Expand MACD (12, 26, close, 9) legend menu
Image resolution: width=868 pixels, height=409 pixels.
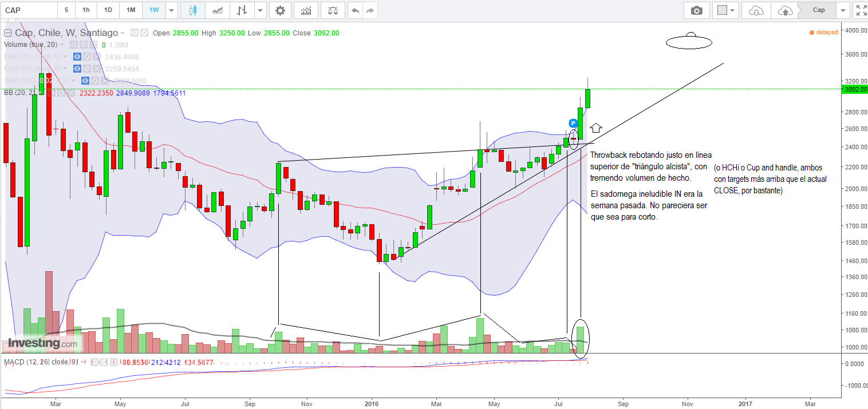[x=82, y=362]
